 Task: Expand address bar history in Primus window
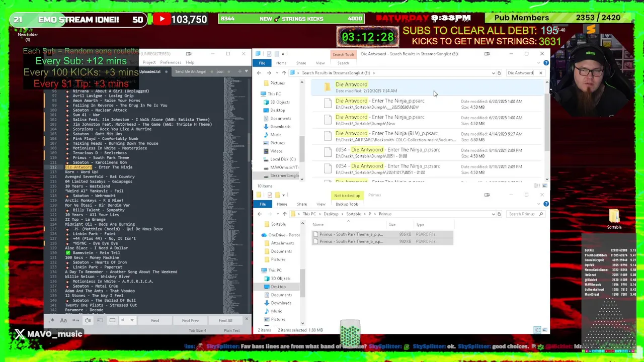pyautogui.click(x=493, y=214)
